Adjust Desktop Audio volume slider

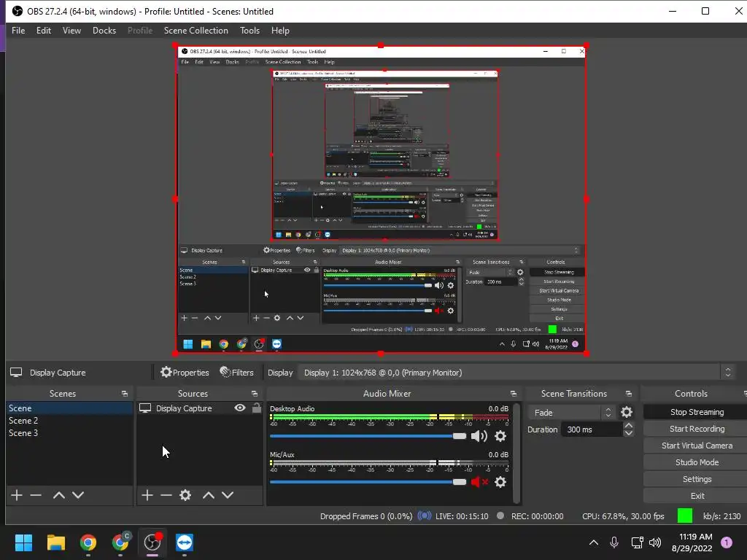pyautogui.click(x=368, y=436)
